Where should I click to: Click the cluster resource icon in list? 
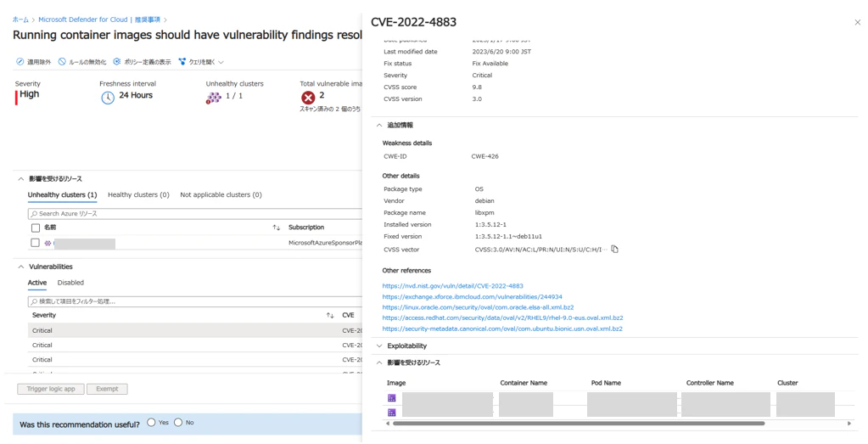pos(48,243)
